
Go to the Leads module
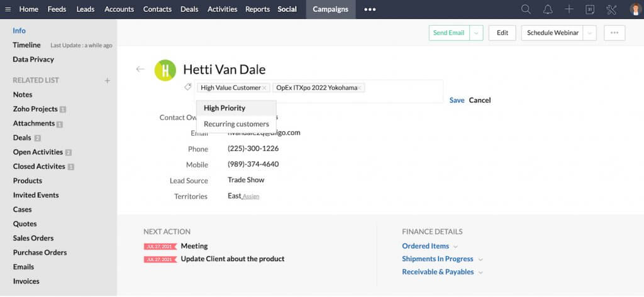tap(86, 9)
